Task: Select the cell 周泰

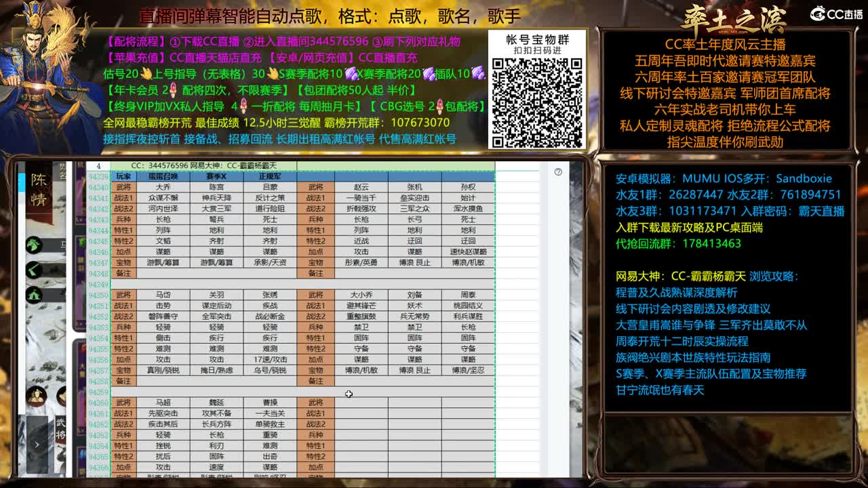Action: tap(468, 295)
